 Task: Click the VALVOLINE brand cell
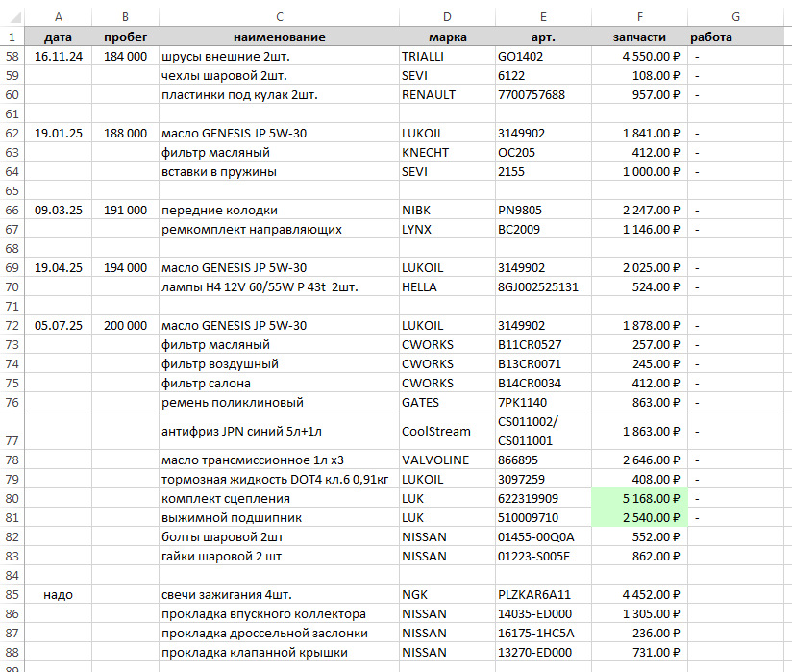coord(447,460)
